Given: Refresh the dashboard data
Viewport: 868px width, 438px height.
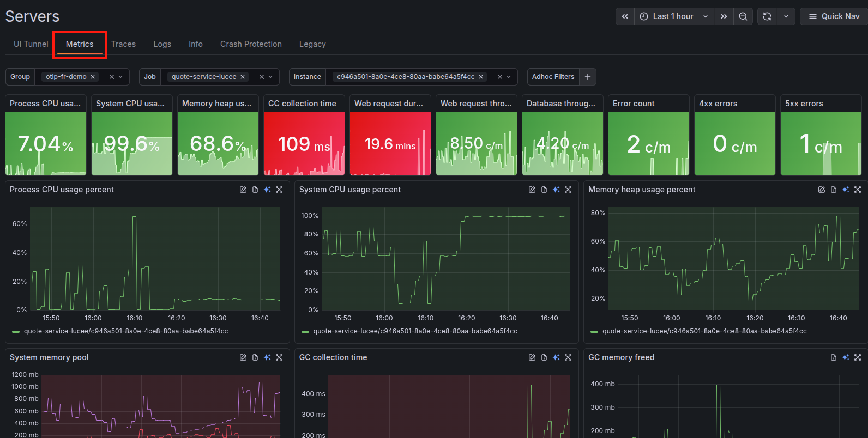Looking at the screenshot, I should (x=767, y=16).
